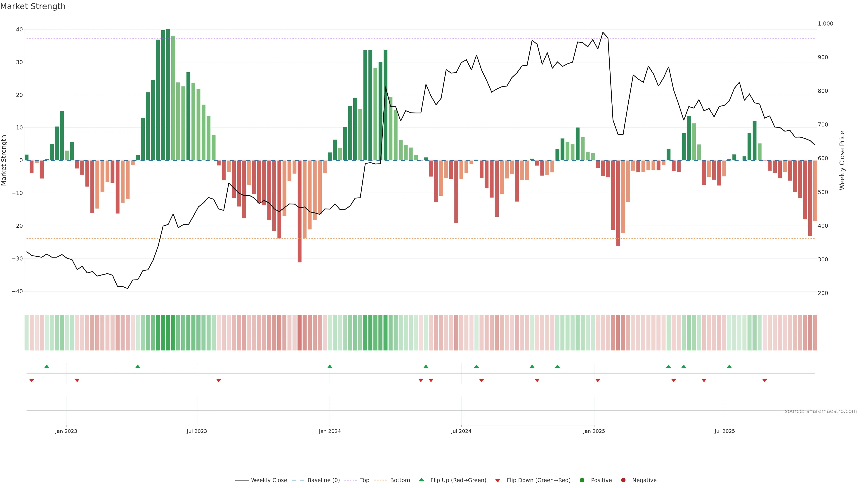Screen dimensions: 868x488
Task: Click the Flip Down red triangle legend icon
Action: 498,481
